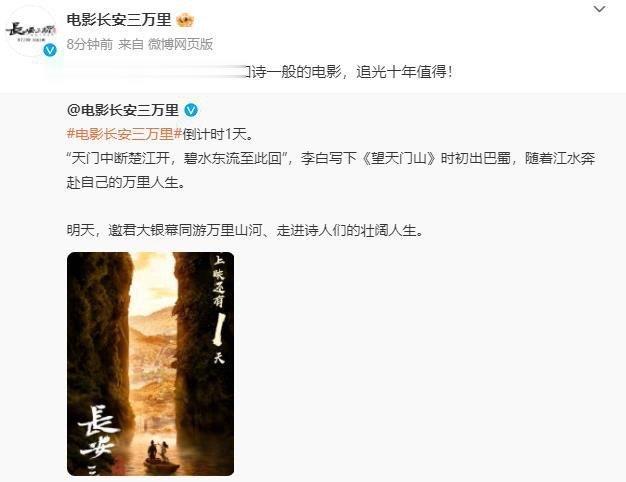Open the 微博网页版 source link
This screenshot has width=626, height=482.
point(180,44)
